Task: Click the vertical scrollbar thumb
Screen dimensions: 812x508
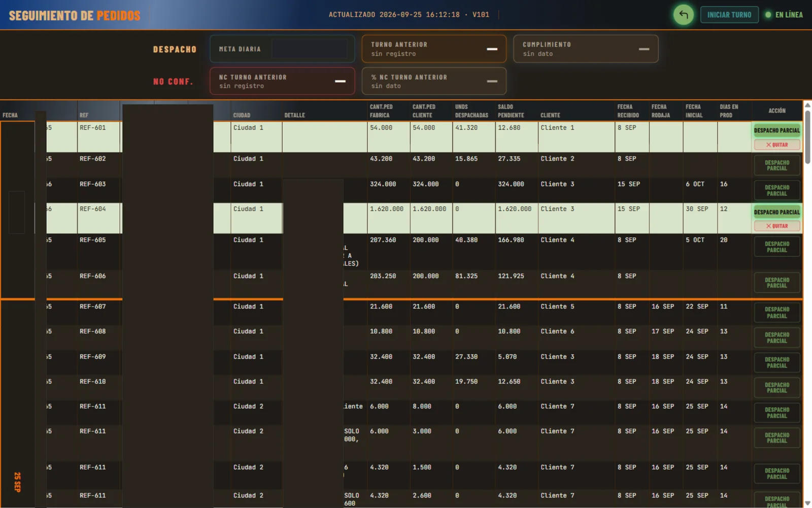Action: click(x=807, y=137)
